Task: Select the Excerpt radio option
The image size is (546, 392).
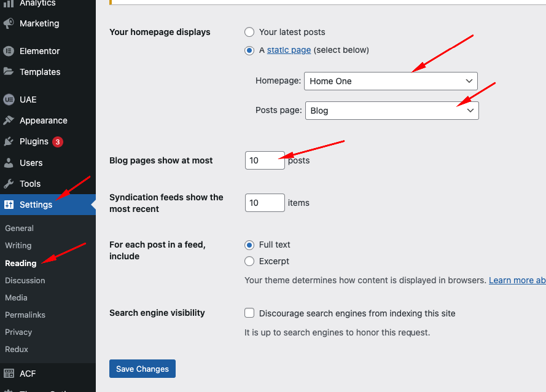Action: coord(249,261)
